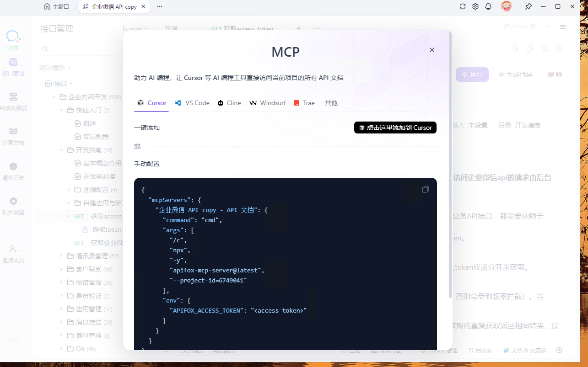Open 请求历史 in left sidebar

13,171
